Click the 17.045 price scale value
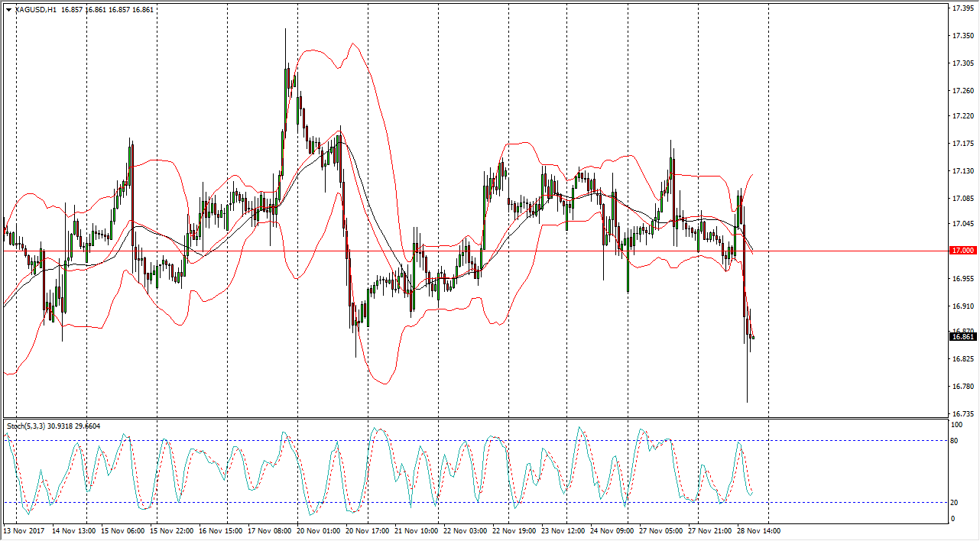The height and width of the screenshot is (541, 980). [962, 224]
